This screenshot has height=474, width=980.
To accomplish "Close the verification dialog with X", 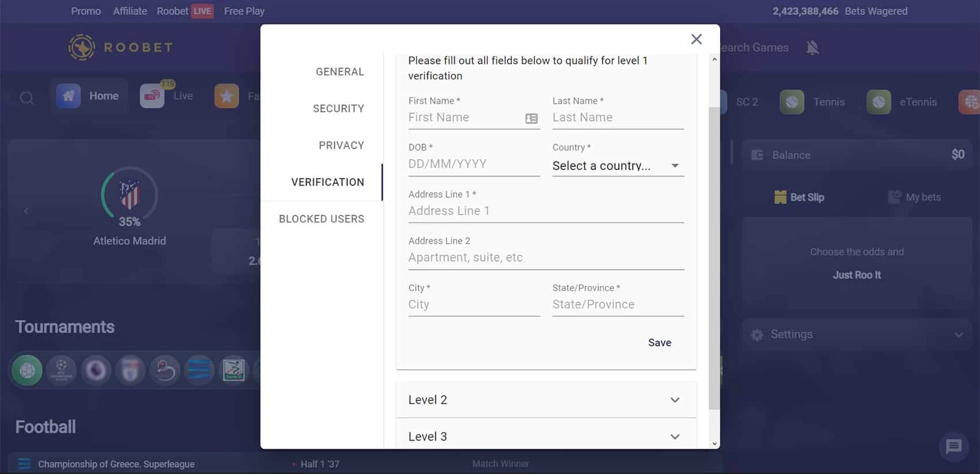I will click(x=696, y=39).
